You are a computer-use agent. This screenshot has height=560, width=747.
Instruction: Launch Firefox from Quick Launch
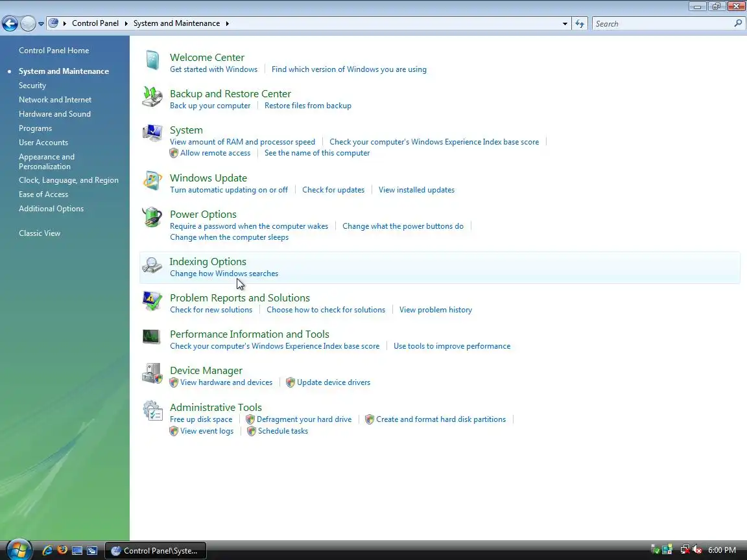click(x=62, y=550)
